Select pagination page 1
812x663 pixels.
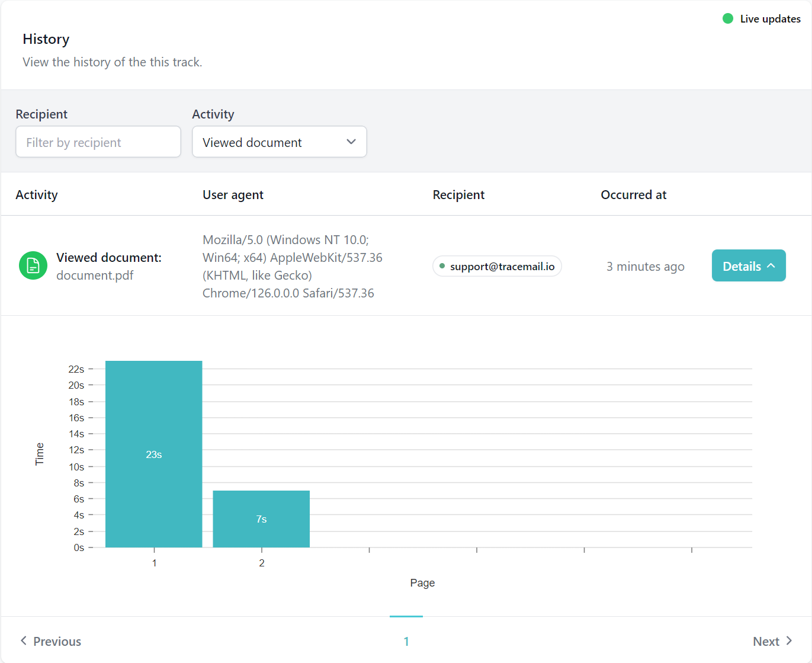[406, 641]
